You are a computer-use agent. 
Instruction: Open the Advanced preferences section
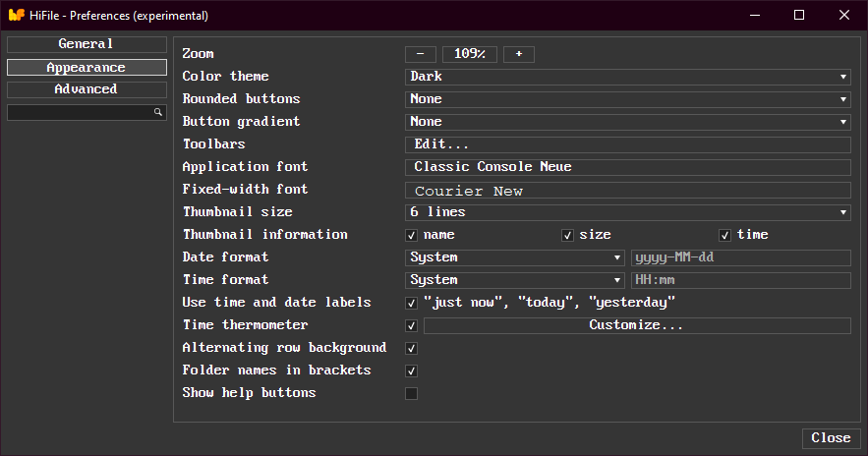(87, 89)
